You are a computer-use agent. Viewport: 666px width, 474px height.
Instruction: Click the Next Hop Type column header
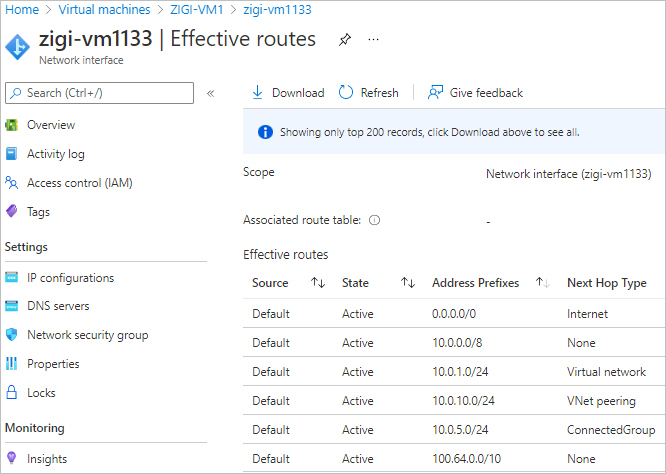[x=607, y=283]
